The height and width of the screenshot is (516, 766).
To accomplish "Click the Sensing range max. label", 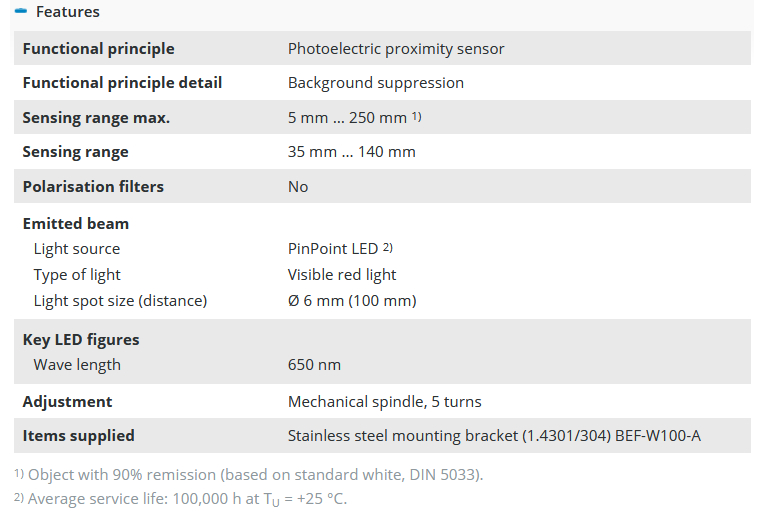I will [96, 118].
